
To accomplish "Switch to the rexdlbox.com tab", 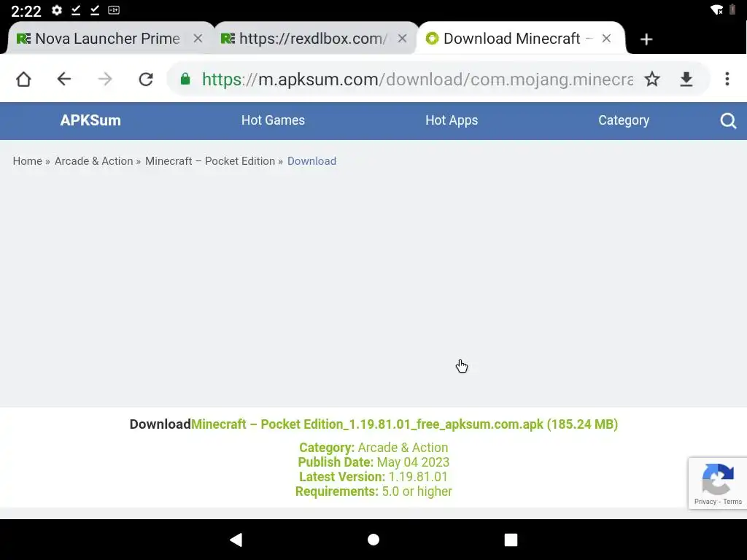I will point(313,39).
